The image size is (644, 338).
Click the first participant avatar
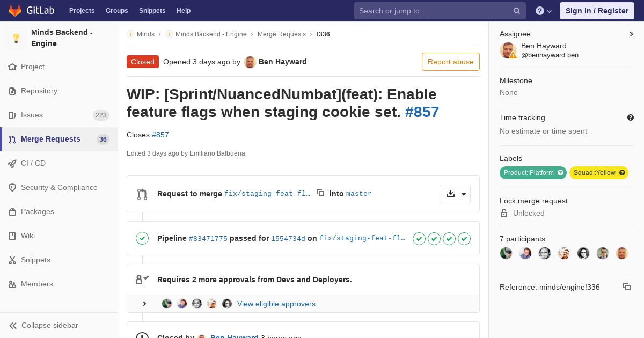506,253
